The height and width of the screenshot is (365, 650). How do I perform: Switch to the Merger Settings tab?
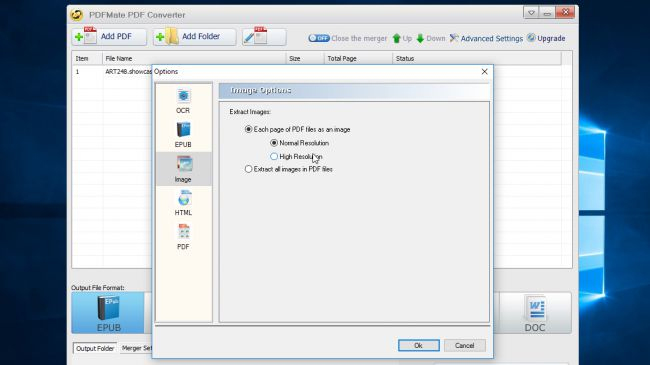136,348
